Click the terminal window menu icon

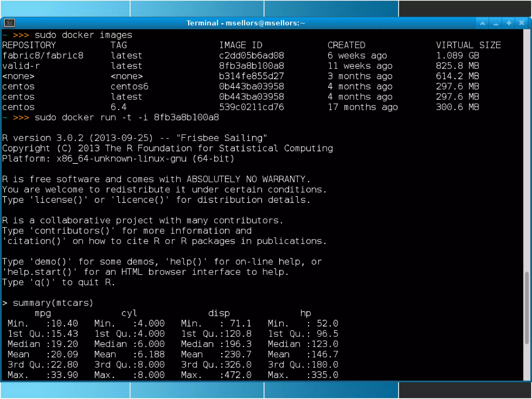(10, 23)
